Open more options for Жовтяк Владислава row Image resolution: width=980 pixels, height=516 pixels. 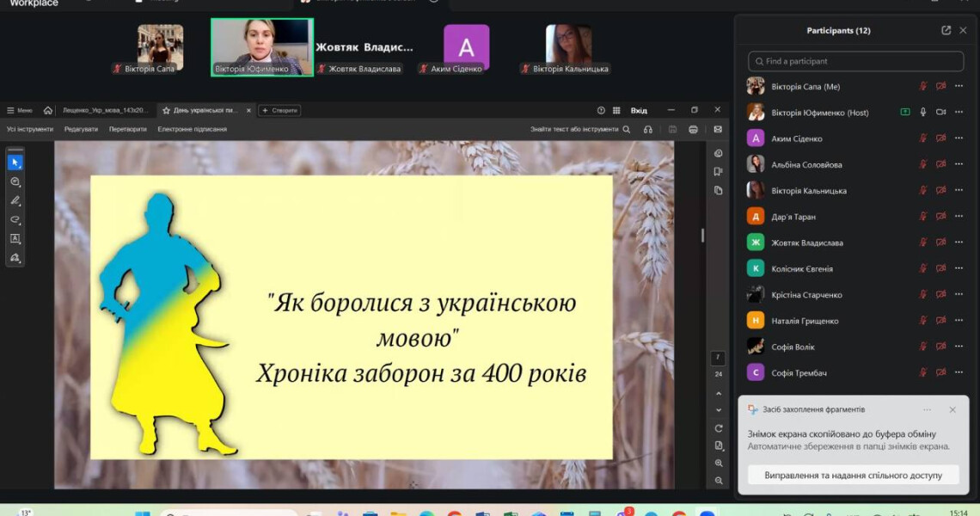[x=959, y=242]
